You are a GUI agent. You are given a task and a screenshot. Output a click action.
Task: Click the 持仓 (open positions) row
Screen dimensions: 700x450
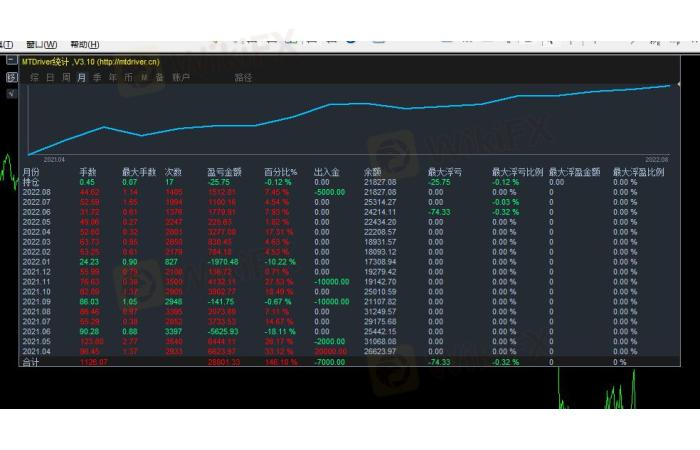pyautogui.click(x=31, y=182)
